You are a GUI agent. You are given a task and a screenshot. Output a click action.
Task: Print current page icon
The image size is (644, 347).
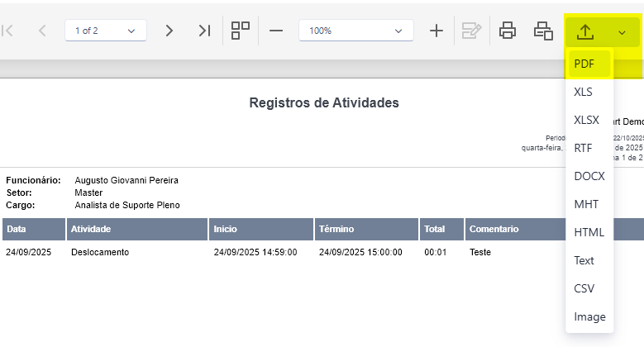click(543, 31)
